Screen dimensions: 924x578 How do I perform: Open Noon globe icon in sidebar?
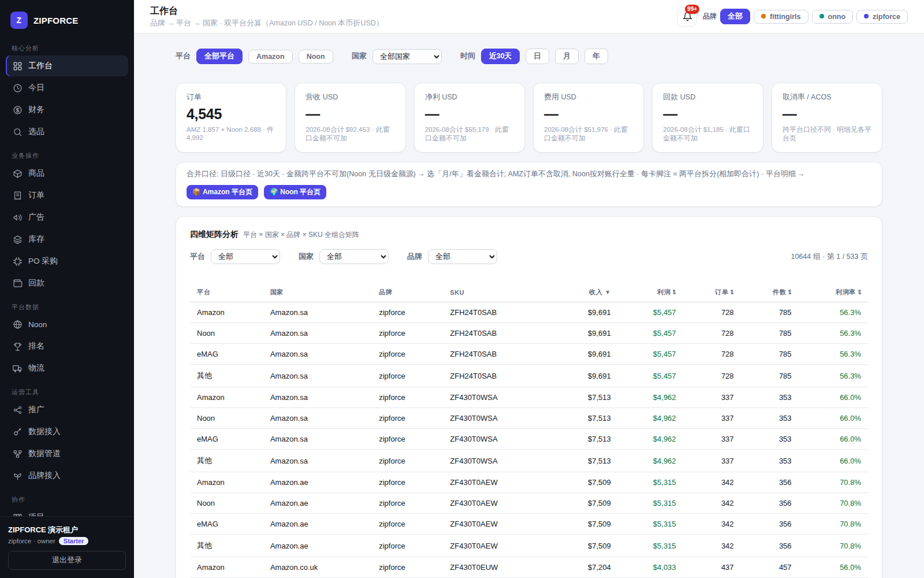click(x=18, y=325)
